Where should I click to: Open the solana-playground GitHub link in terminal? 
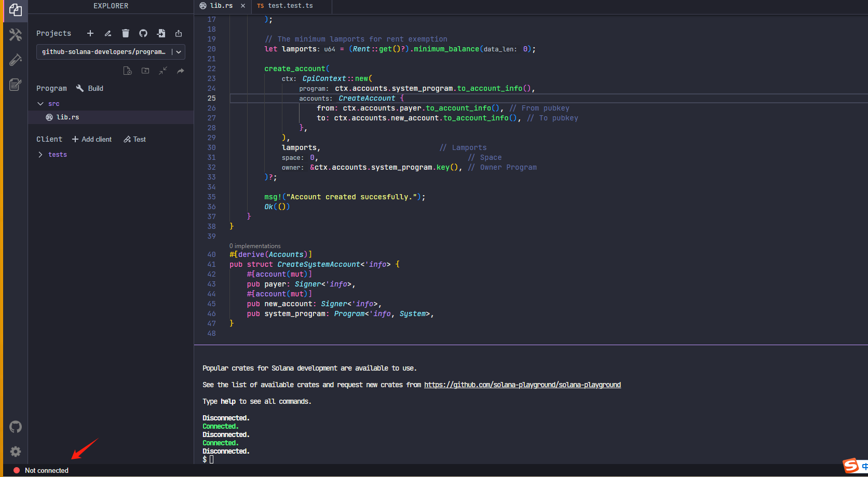coord(522,385)
